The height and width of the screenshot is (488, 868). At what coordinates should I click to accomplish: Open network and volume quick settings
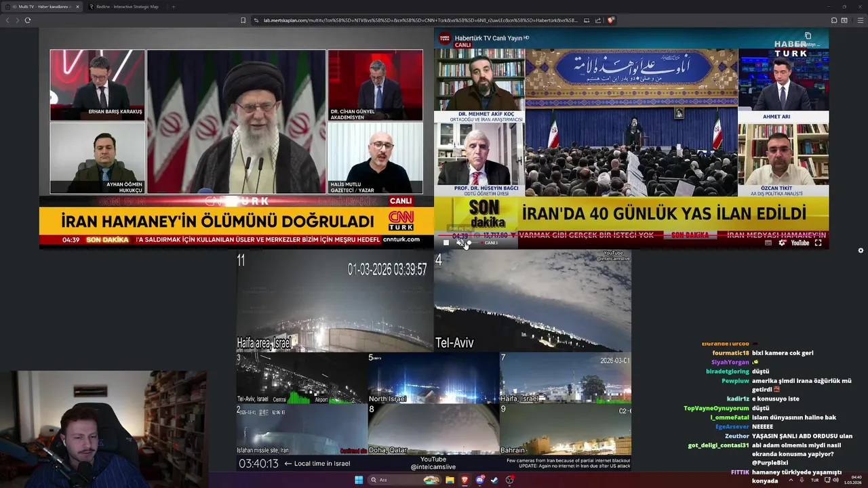point(833,480)
